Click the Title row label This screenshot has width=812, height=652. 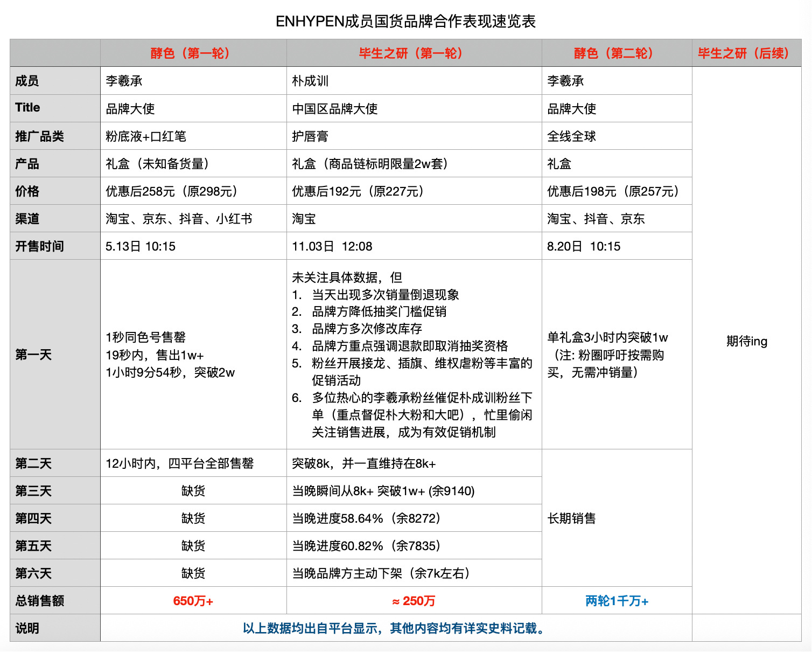(x=24, y=108)
